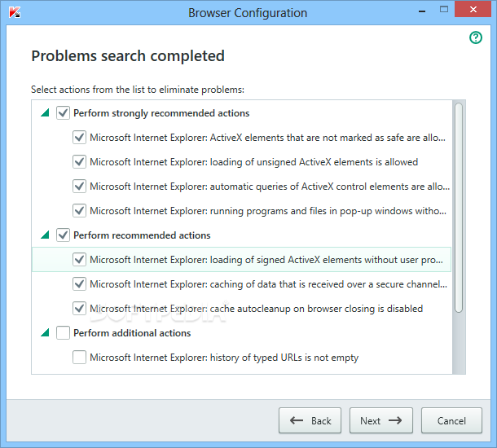
Task: Click the vertical scrollbar of the actions list
Action: click(x=459, y=208)
